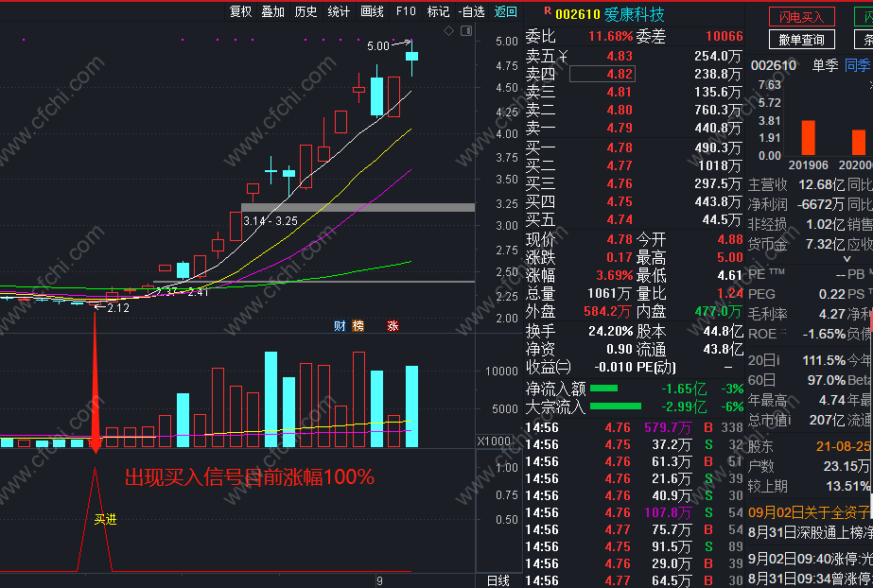Click the 换手 value 24.20%
The image size is (873, 588).
click(x=611, y=332)
